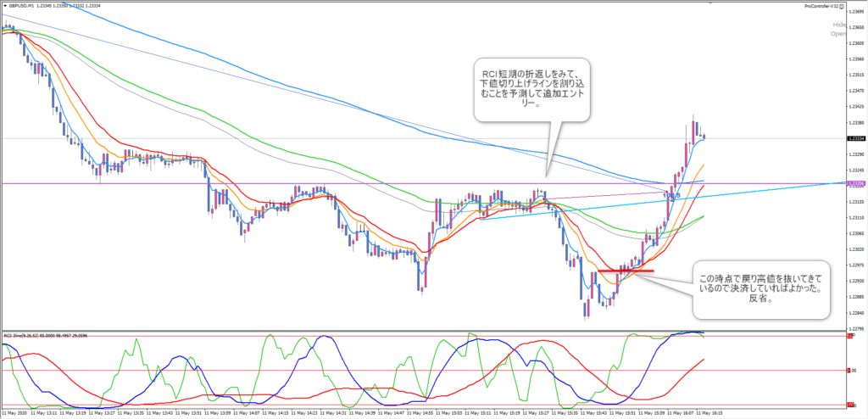The height and width of the screenshot is (419, 868).
Task: Click the 11 May 2020 time axis label
Action: (17, 414)
